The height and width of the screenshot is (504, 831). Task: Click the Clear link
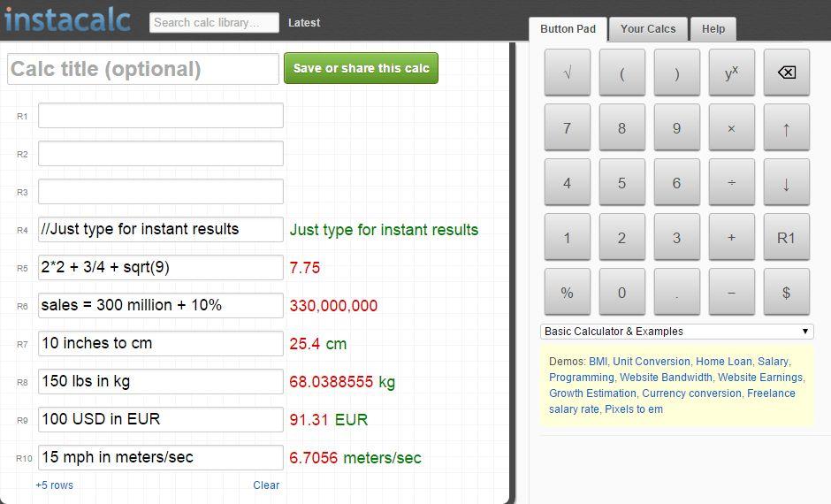[266, 485]
